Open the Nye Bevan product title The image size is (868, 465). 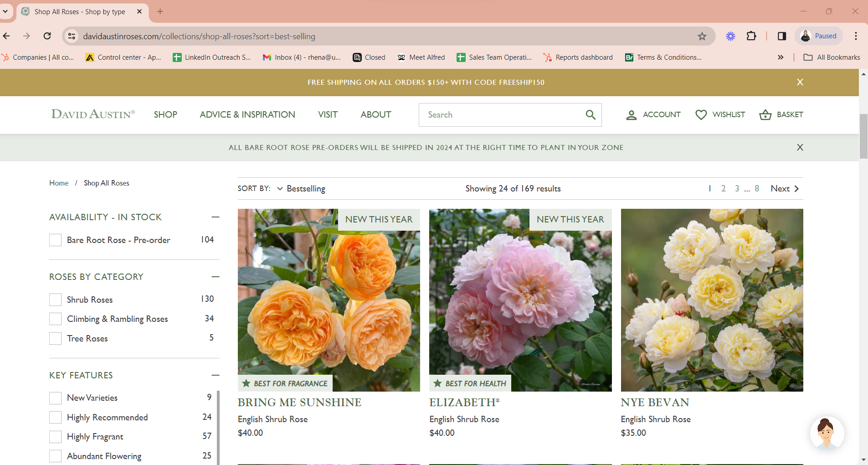tap(655, 403)
